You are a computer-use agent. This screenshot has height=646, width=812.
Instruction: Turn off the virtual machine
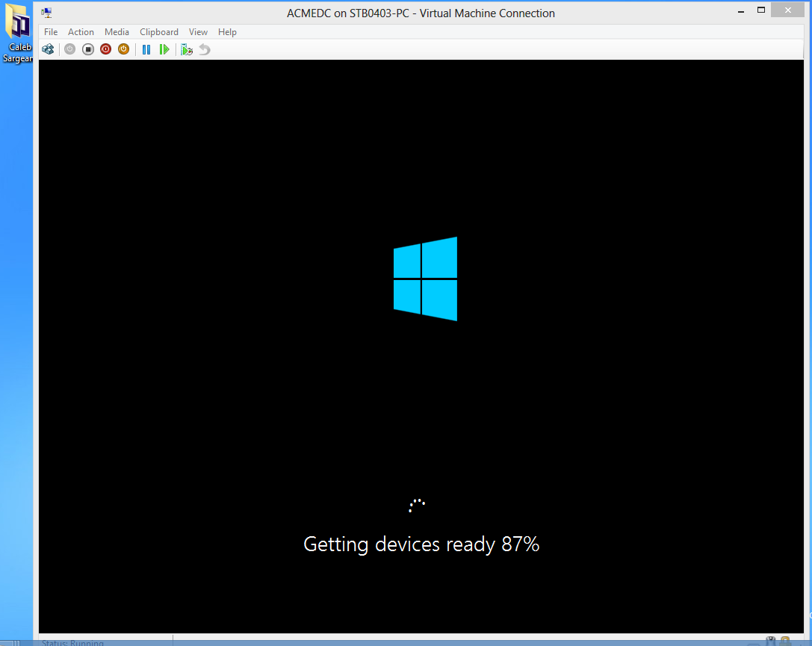point(88,49)
